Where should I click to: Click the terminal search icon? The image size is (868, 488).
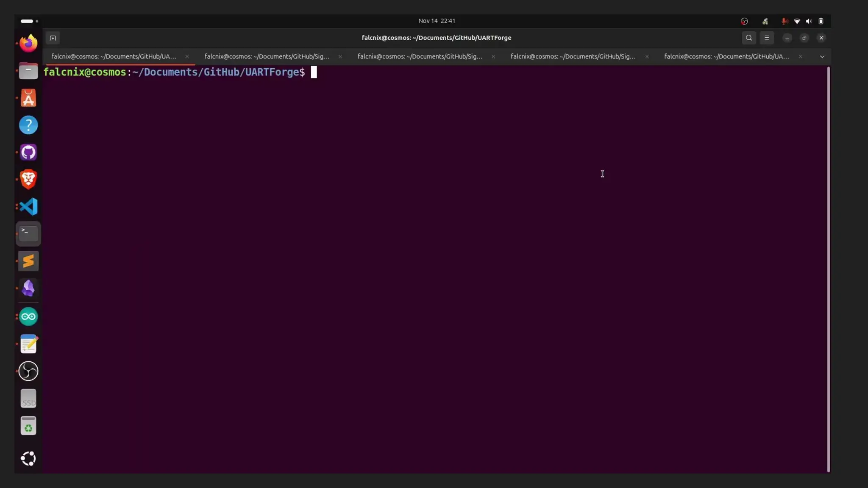pyautogui.click(x=749, y=38)
